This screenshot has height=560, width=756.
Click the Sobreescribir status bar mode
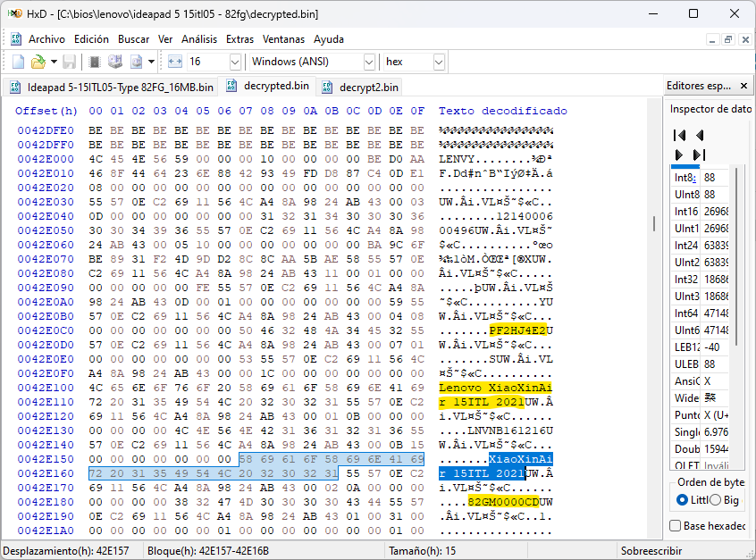pos(651,551)
